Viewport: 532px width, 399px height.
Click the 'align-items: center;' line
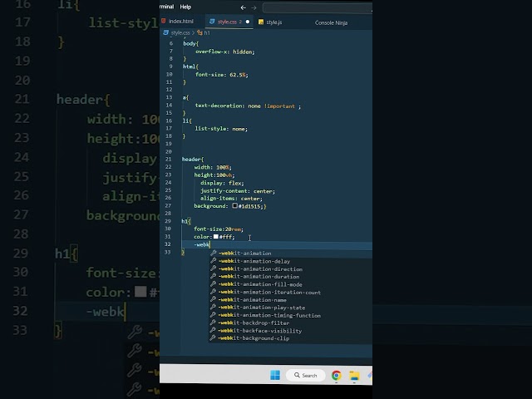[x=231, y=199]
